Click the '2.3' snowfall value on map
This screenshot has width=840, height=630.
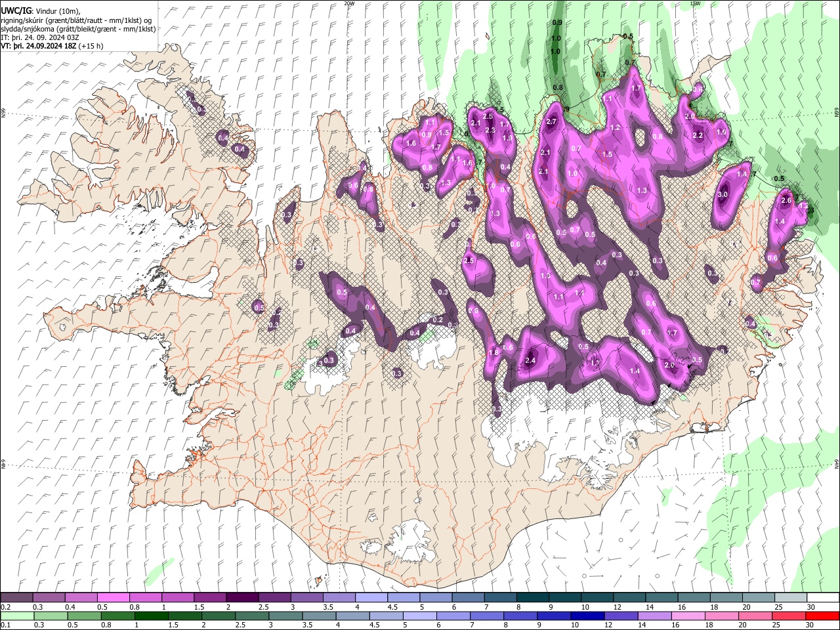[490, 131]
